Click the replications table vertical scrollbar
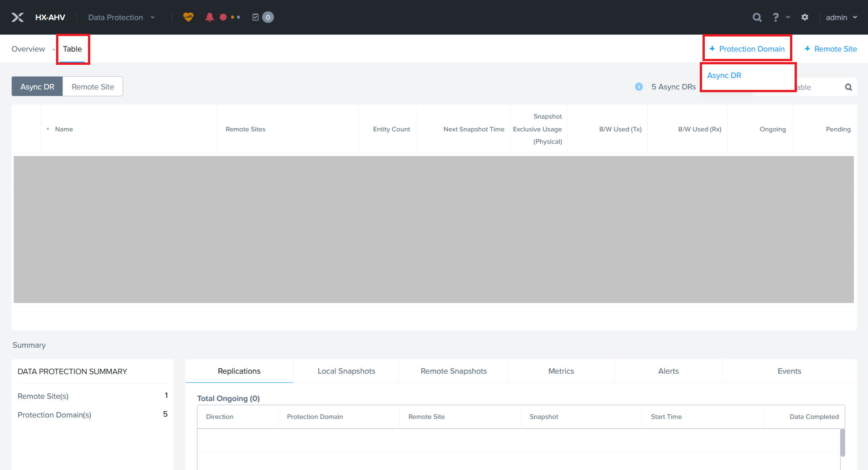 (x=842, y=442)
